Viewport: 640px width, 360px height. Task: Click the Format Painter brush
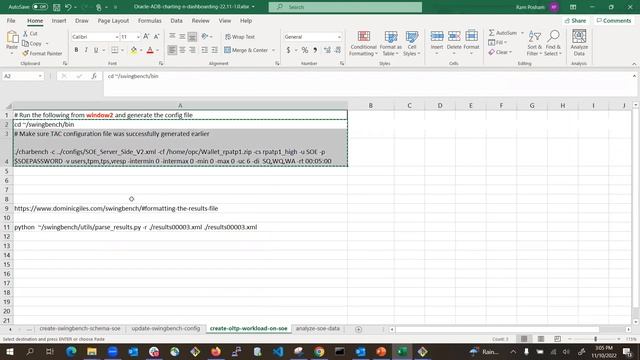point(26,53)
